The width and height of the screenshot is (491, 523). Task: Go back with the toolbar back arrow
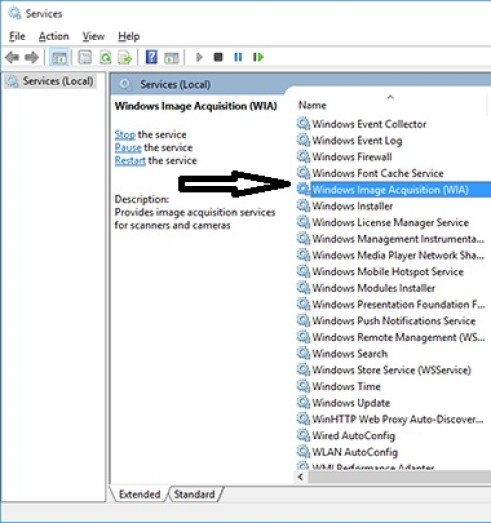[x=12, y=57]
